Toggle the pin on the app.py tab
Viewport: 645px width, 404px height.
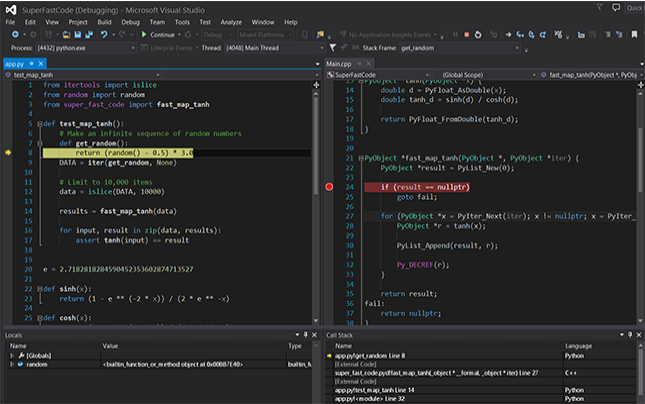[x=31, y=63]
